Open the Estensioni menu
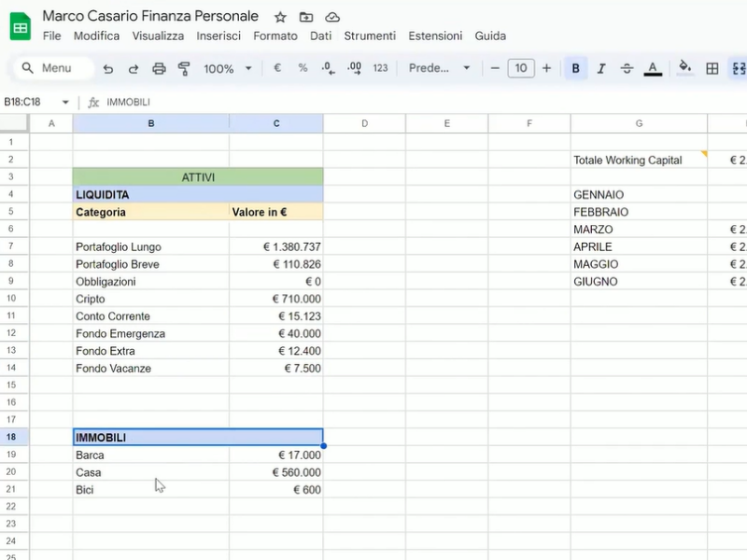The width and height of the screenshot is (747, 560). click(435, 35)
